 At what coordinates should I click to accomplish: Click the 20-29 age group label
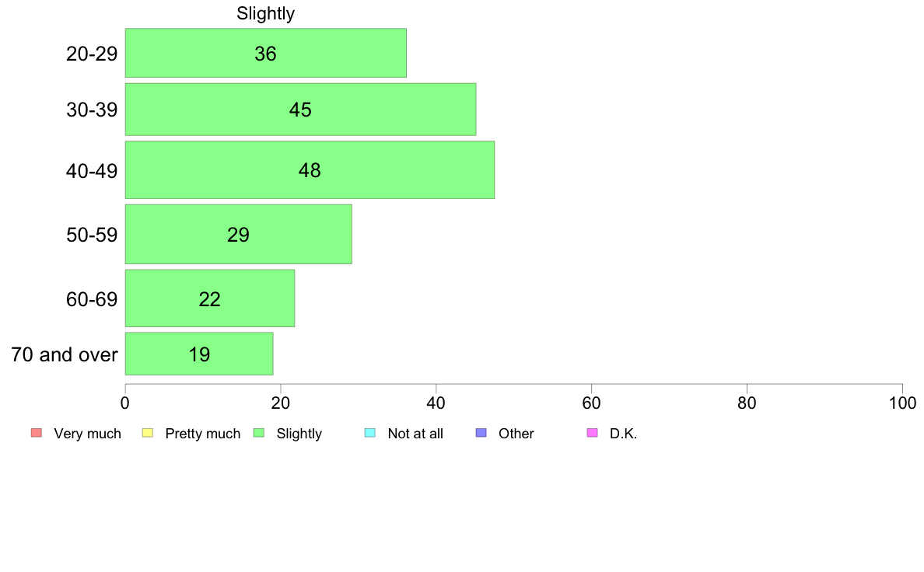click(x=92, y=54)
